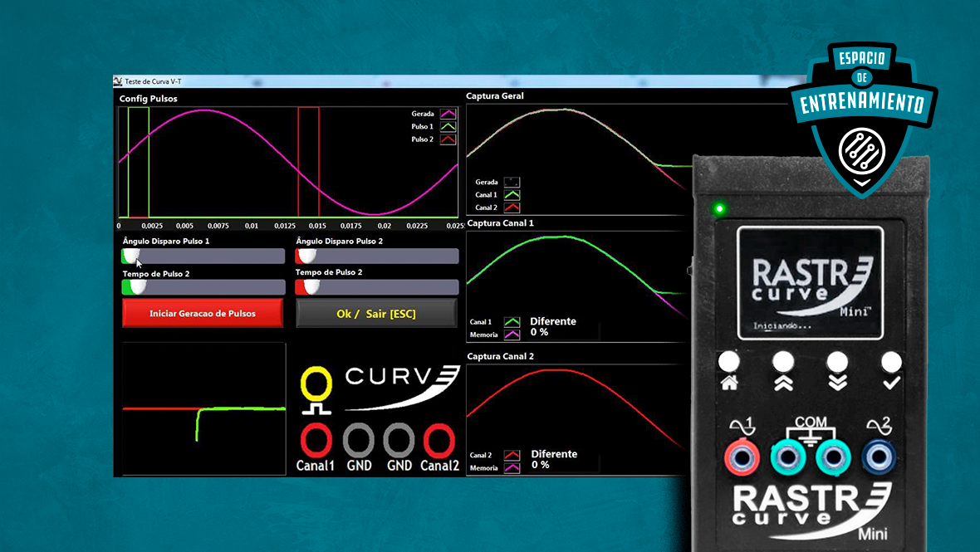This screenshot has height=552, width=980.
Task: Click the Pulso 2 legend swatch
Action: [x=448, y=139]
